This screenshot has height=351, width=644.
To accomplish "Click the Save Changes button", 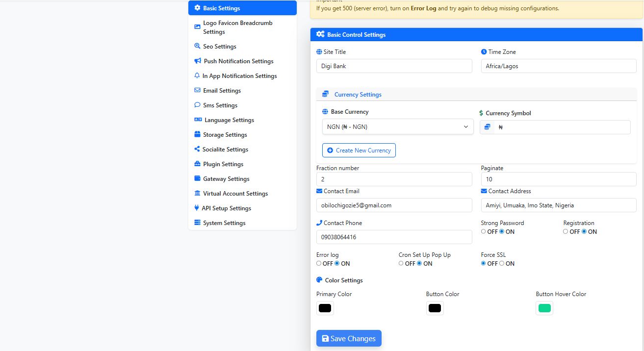I will (349, 338).
